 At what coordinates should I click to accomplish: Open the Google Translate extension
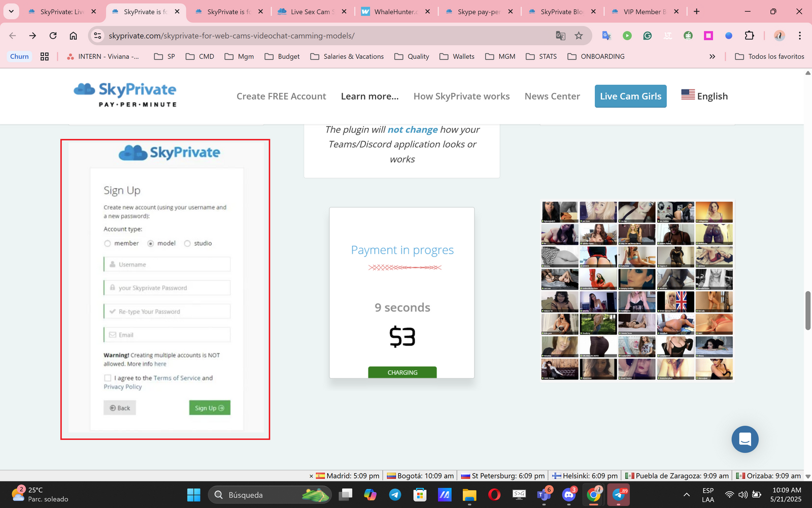click(606, 36)
